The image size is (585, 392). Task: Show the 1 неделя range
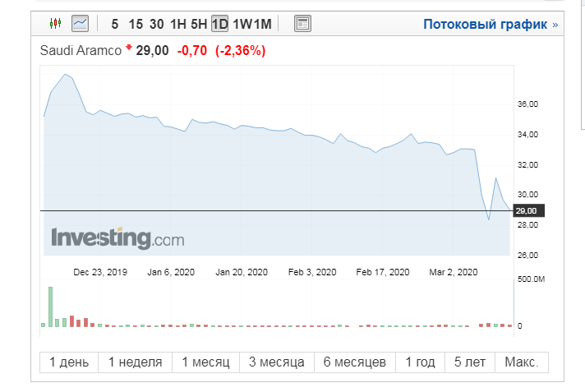point(135,362)
